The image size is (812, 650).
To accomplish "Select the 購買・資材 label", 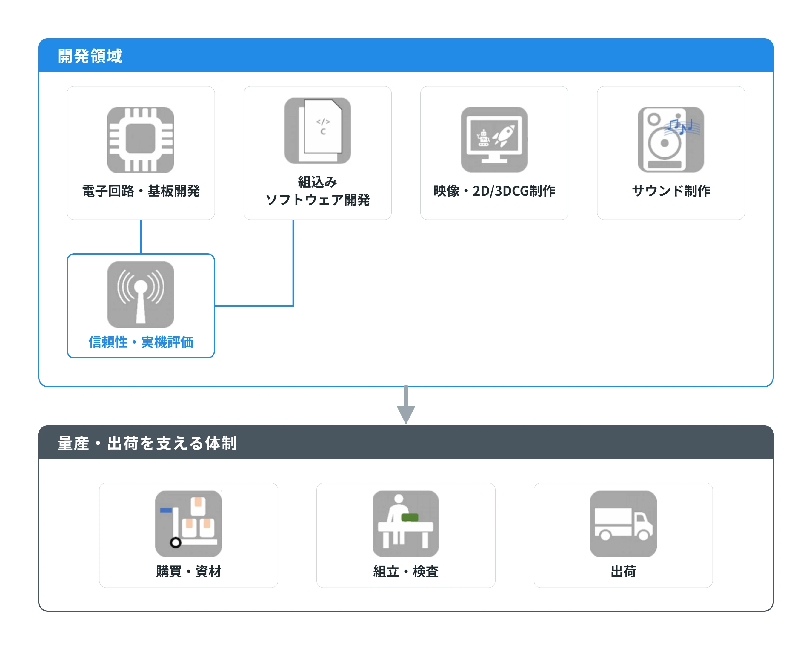I will [x=189, y=572].
